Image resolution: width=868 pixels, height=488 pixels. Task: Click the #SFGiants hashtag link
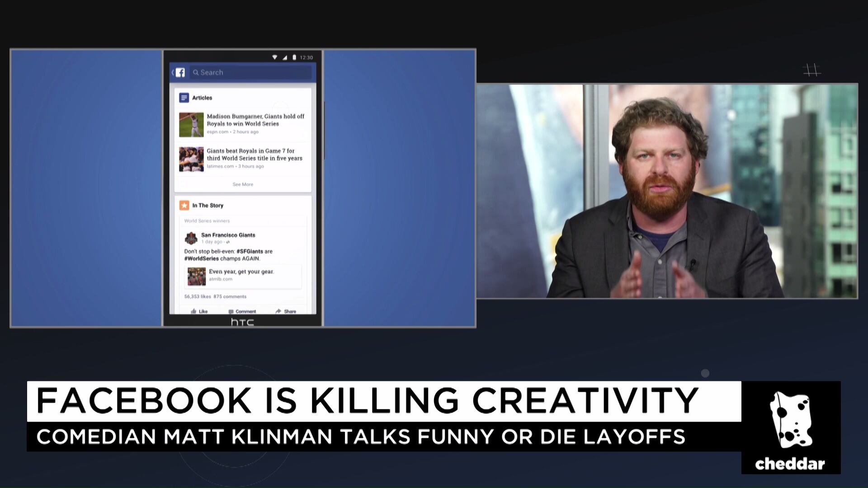pyautogui.click(x=250, y=251)
